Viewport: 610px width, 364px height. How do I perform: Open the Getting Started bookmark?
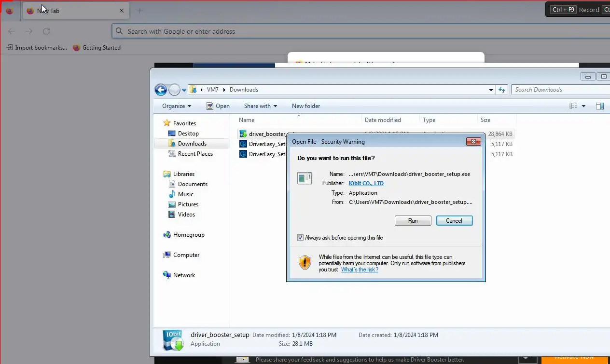[97, 48]
